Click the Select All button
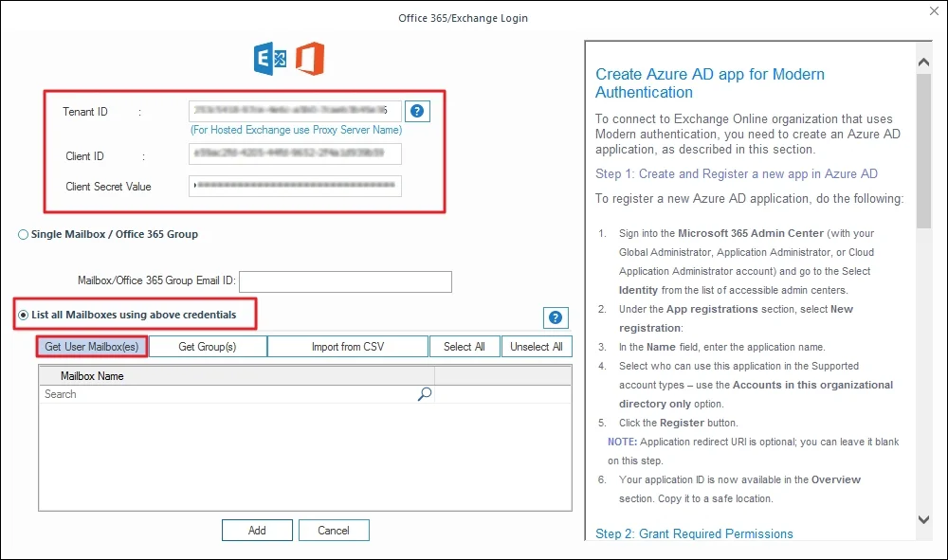 point(465,347)
